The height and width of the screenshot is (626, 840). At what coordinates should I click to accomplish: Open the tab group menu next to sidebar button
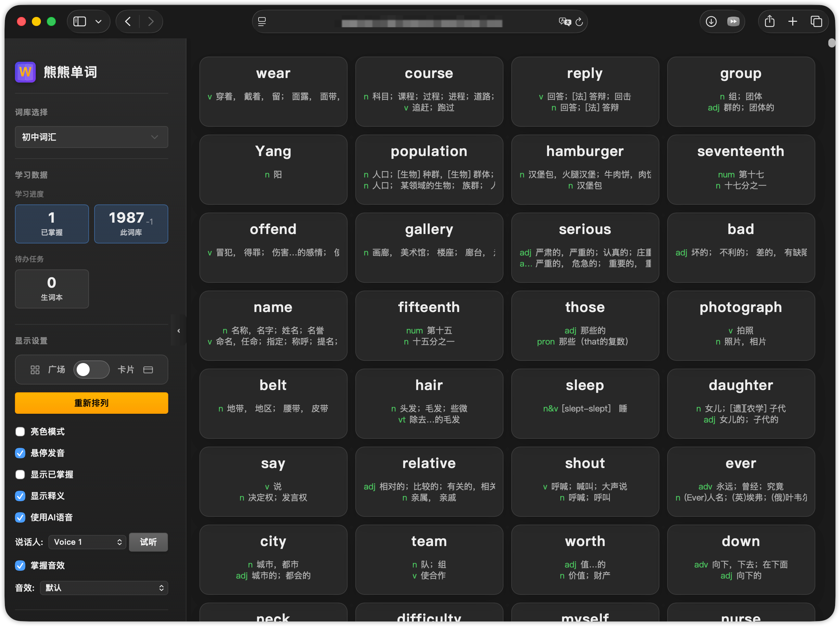[99, 21]
